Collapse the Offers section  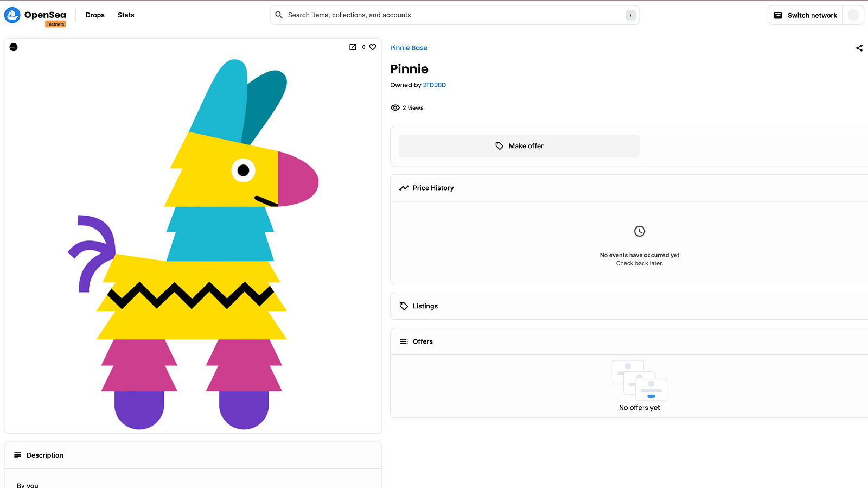pos(629,341)
